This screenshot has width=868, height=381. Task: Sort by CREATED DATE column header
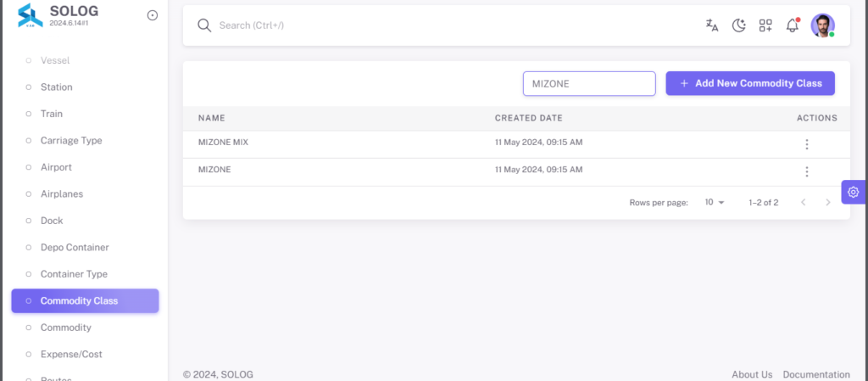tap(529, 118)
